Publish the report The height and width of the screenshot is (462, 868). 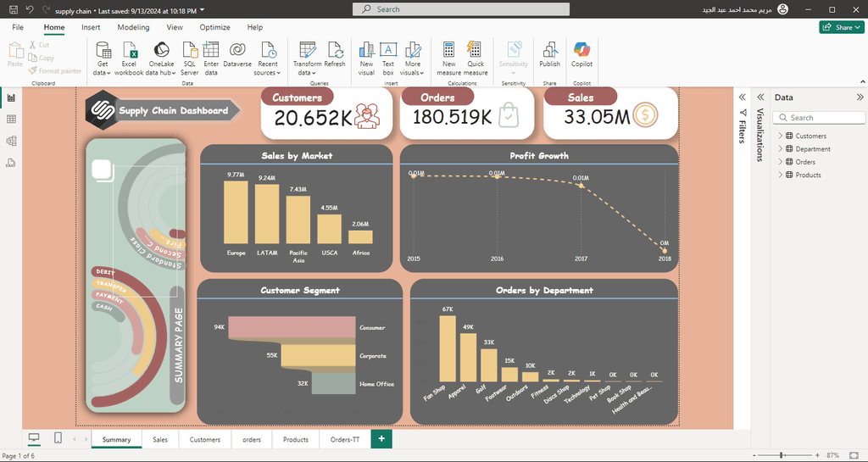[x=549, y=55]
